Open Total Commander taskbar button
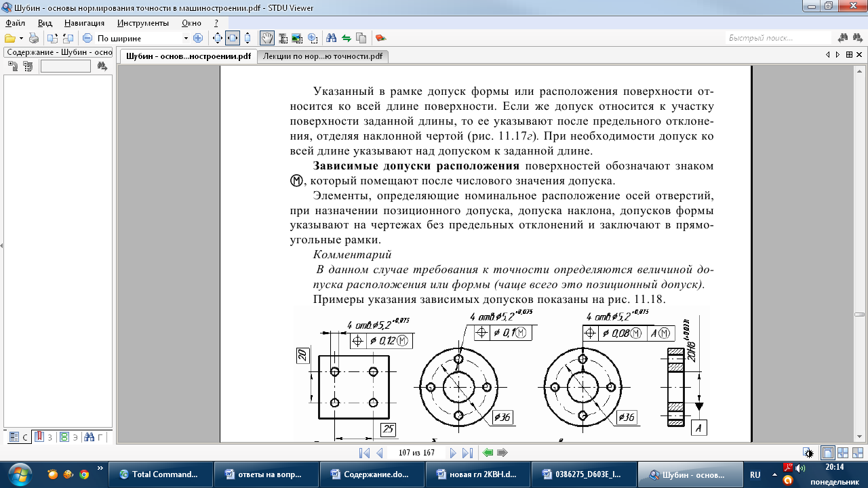The width and height of the screenshot is (868, 488). click(x=160, y=474)
